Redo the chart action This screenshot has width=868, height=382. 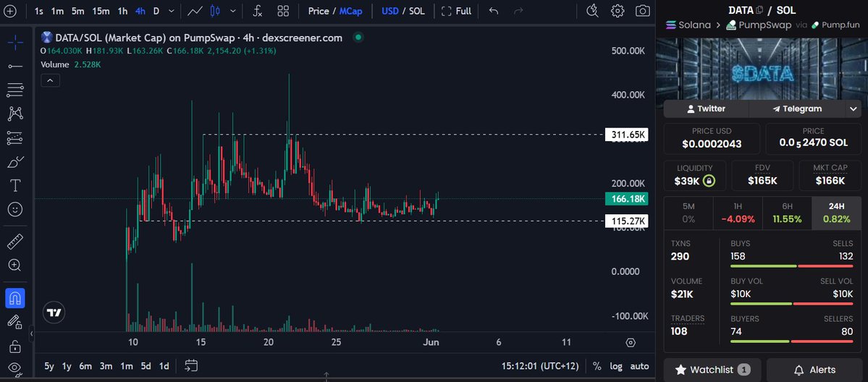pyautogui.click(x=518, y=11)
